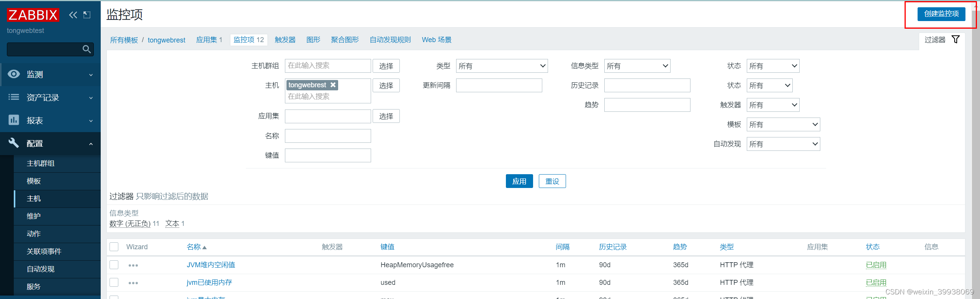The height and width of the screenshot is (299, 980).
Task: Filter by 数字 (无正负) info type
Action: click(130, 224)
